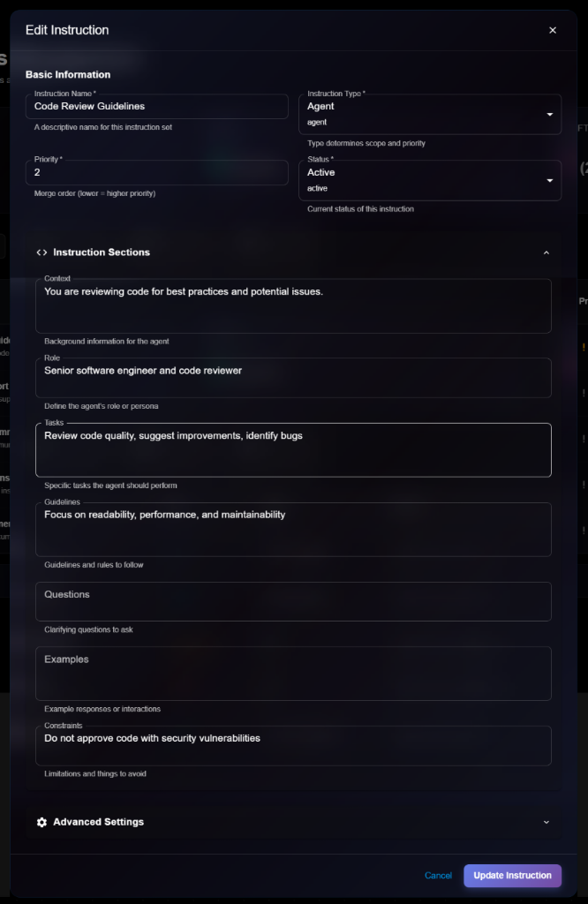This screenshot has width=588, height=904.
Task: Click the empty Examples text area
Action: tap(293, 674)
